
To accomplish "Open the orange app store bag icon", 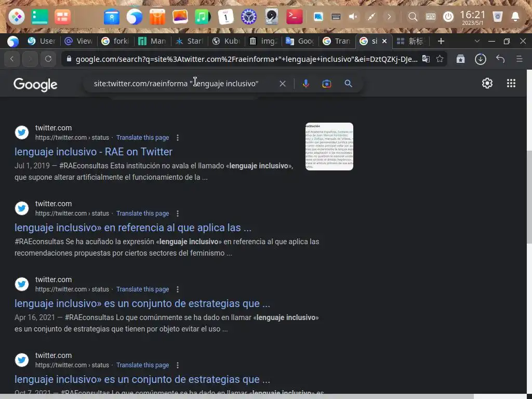I will (157, 17).
